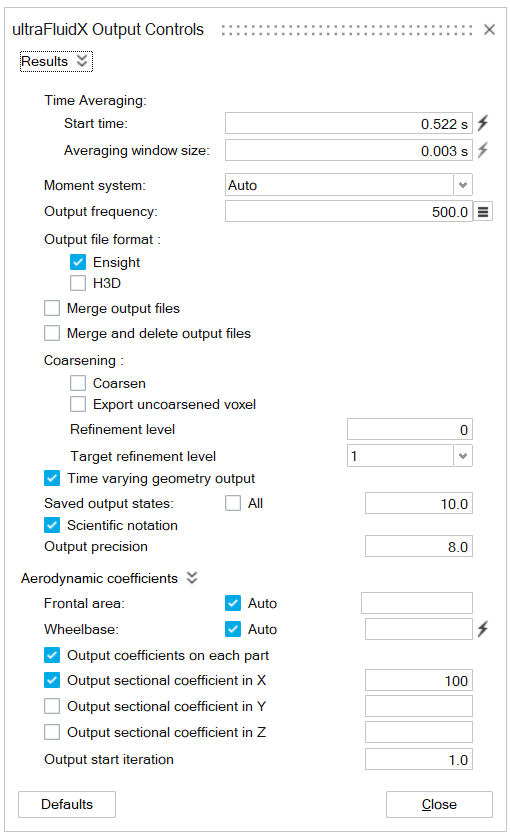Click the Defaults button

[x=67, y=804]
